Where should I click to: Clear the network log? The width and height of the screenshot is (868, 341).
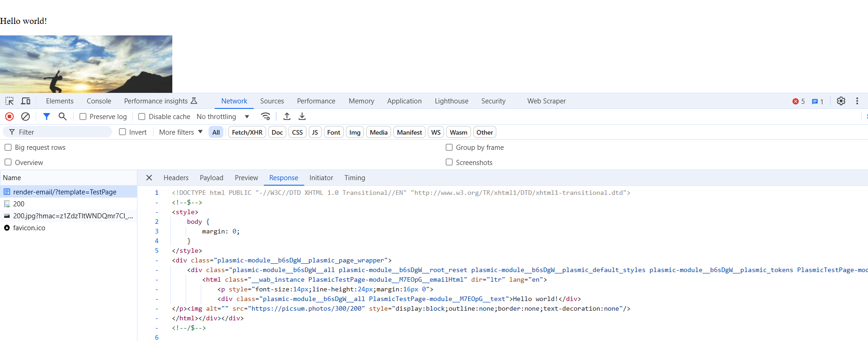(x=26, y=117)
